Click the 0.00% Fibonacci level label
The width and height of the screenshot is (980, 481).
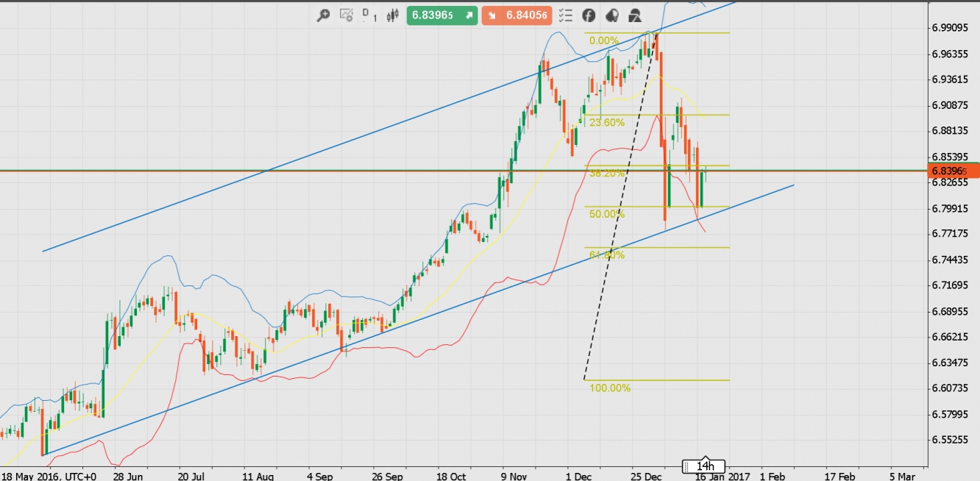click(604, 41)
